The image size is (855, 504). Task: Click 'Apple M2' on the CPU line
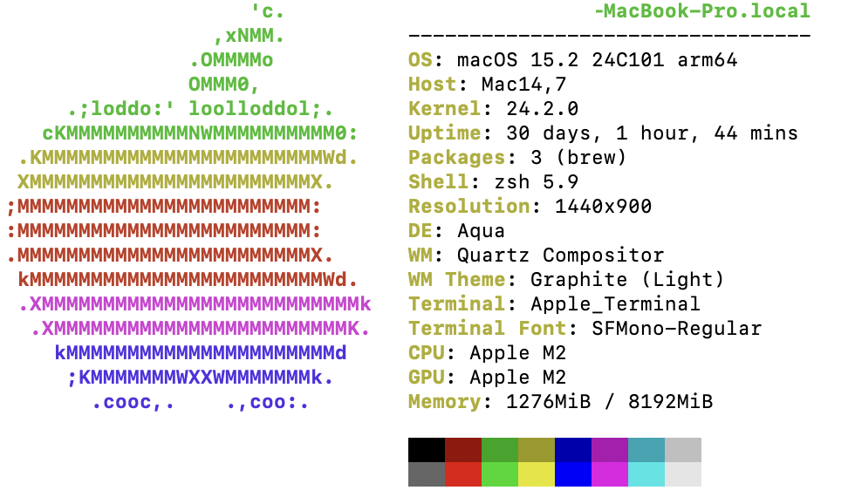pos(518,353)
